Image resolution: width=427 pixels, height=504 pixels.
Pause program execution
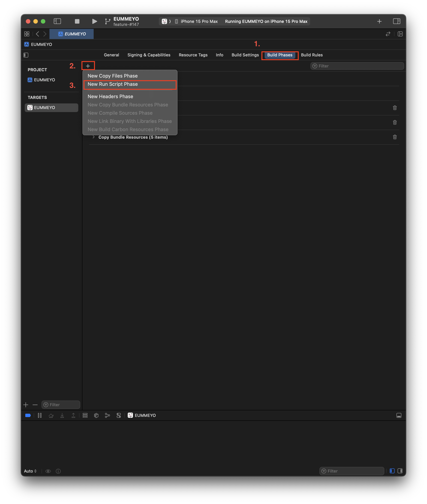[40, 415]
